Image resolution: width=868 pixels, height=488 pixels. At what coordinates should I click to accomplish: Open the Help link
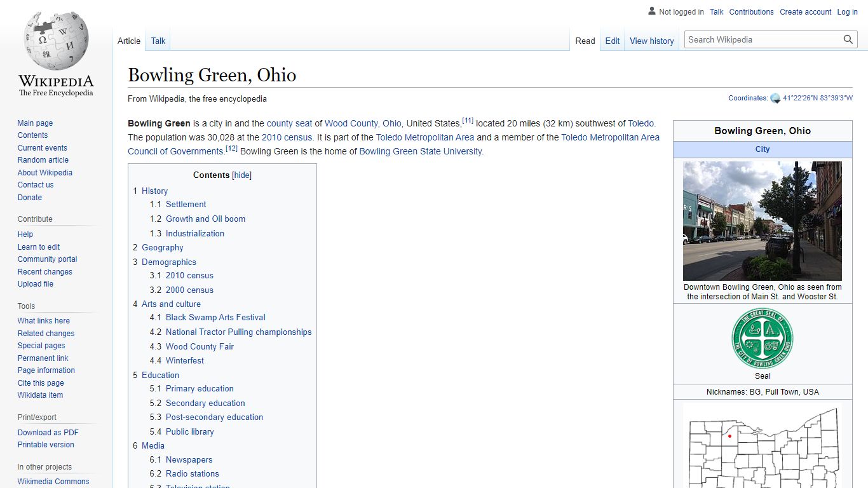(x=25, y=234)
